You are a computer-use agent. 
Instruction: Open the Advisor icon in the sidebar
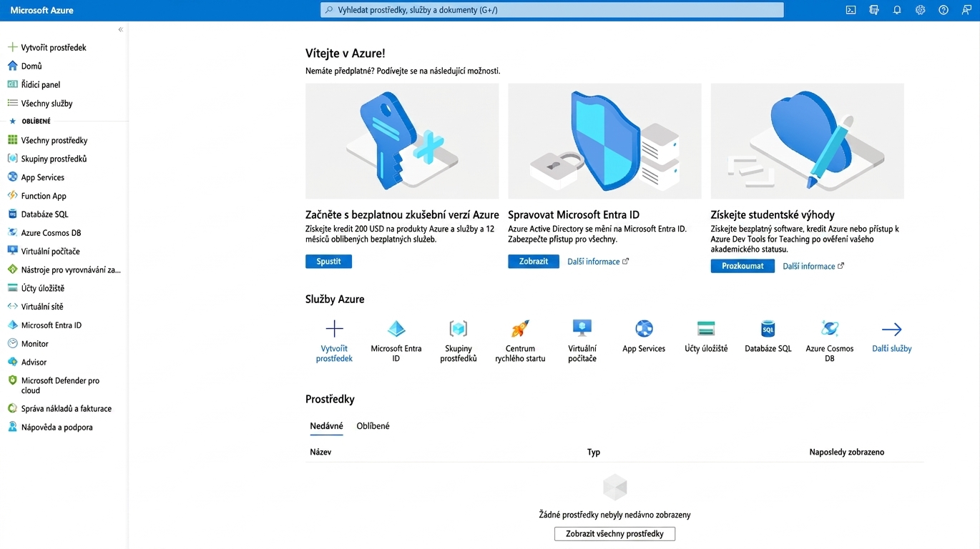12,362
